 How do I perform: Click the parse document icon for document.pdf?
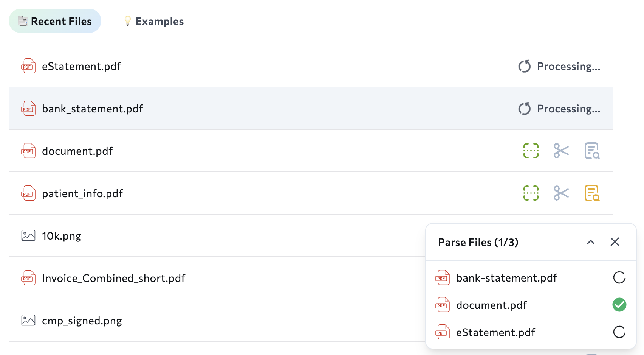coord(591,151)
